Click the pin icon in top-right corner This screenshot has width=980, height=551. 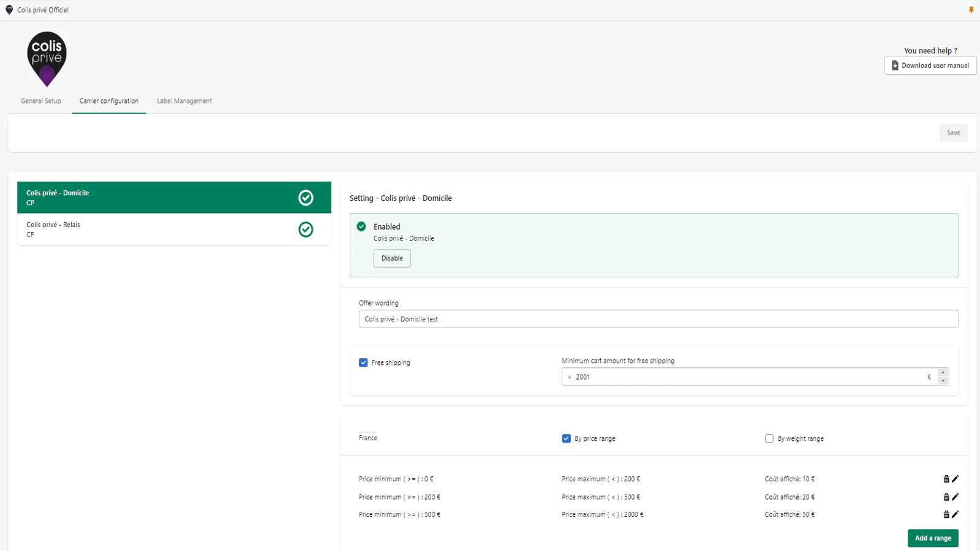coord(971,10)
